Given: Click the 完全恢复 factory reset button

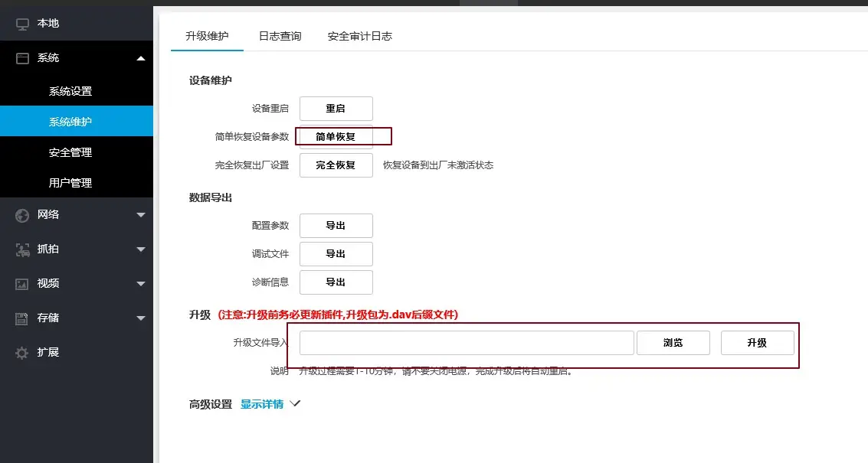Looking at the screenshot, I should pos(336,165).
